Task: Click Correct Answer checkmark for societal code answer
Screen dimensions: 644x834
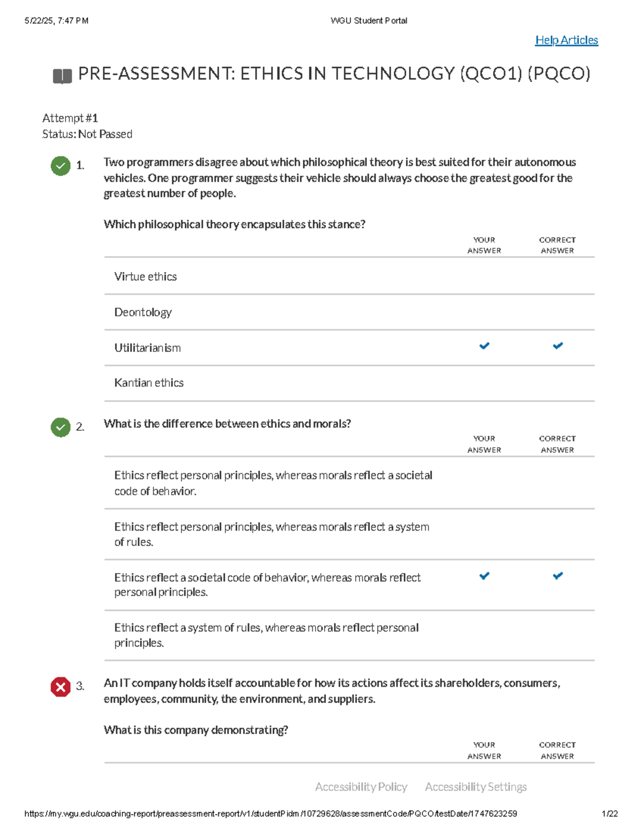Action: pyautogui.click(x=558, y=576)
